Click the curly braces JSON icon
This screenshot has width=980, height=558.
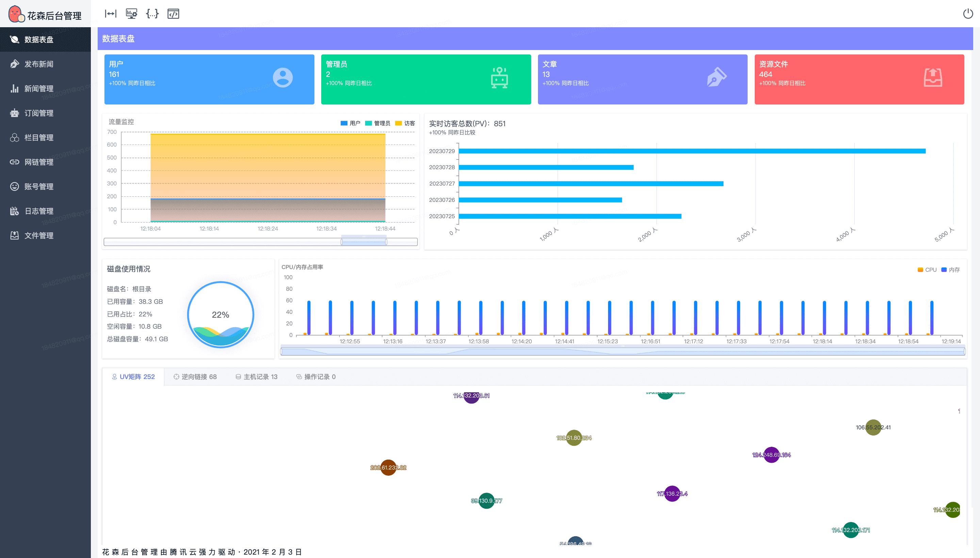[x=152, y=14]
